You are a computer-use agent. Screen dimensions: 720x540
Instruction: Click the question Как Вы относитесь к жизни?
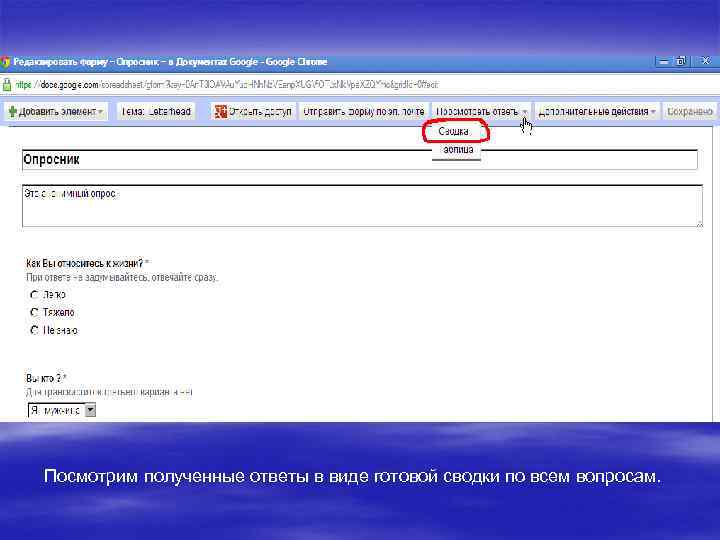click(84, 264)
